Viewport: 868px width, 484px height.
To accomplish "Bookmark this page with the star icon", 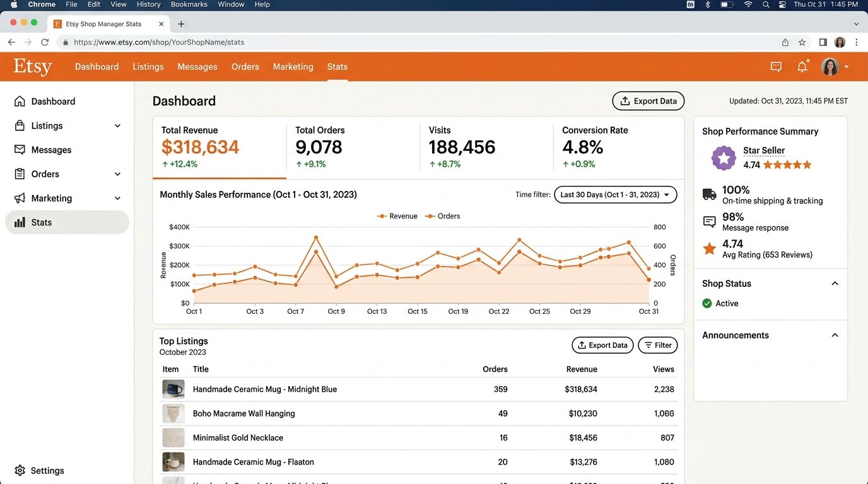I will [x=802, y=42].
